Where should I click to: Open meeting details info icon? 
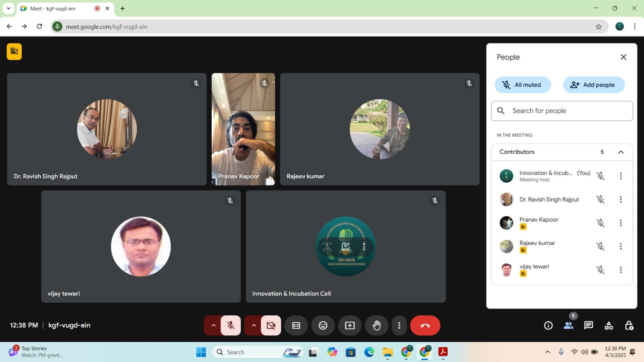(x=548, y=325)
